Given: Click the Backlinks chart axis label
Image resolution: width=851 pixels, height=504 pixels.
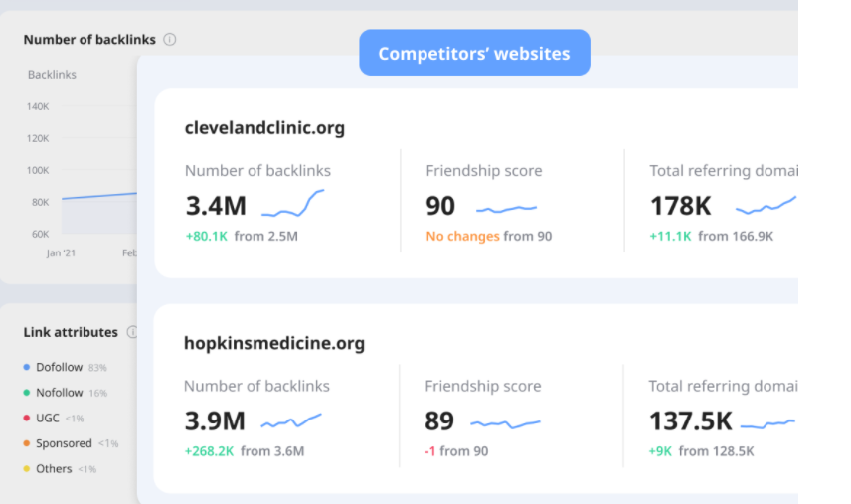Looking at the screenshot, I should [52, 75].
